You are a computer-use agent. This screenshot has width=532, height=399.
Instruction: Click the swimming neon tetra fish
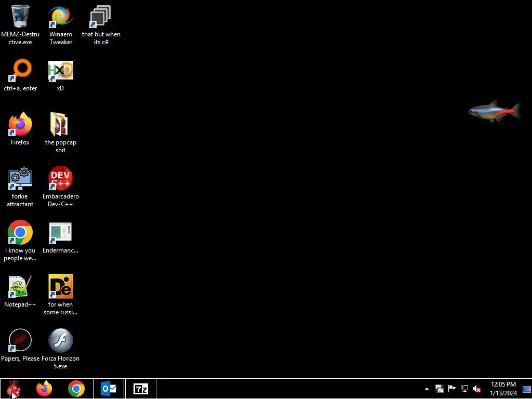[x=495, y=111]
